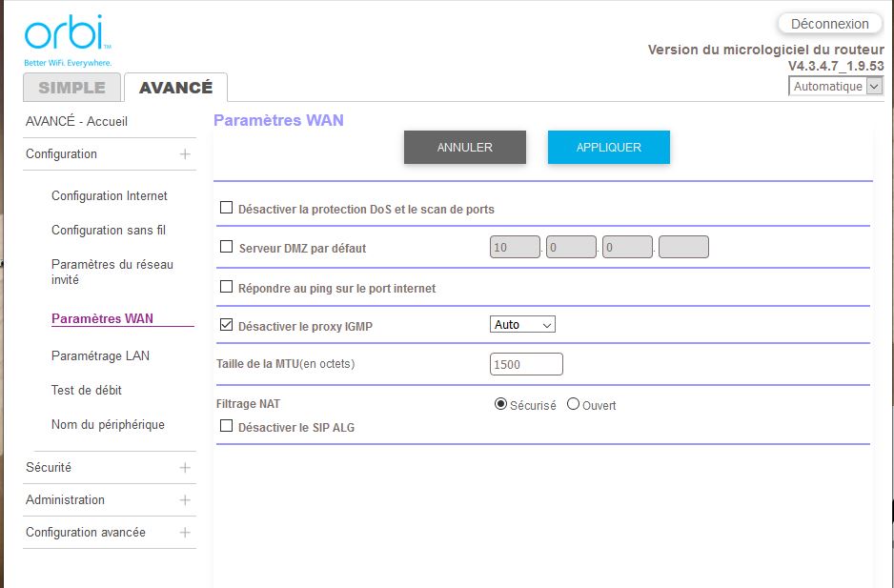The width and height of the screenshot is (894, 588).
Task: Expand Configuration avancée section
Action: pyautogui.click(x=185, y=533)
